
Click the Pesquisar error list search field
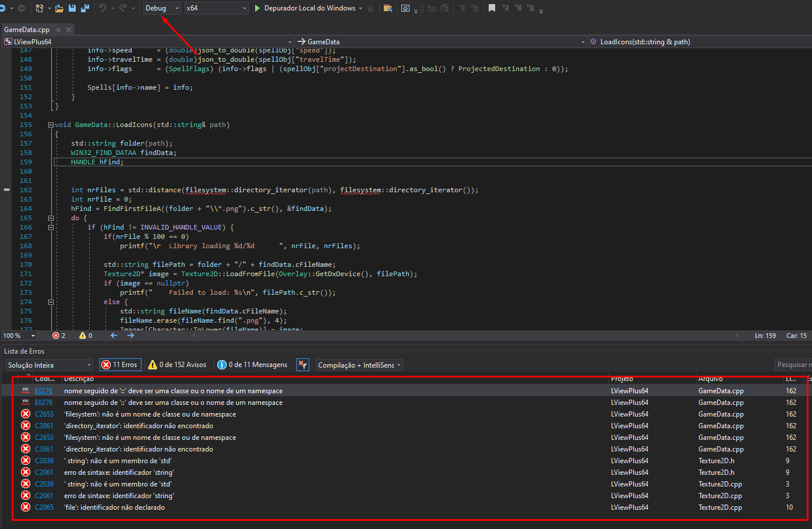[x=793, y=365]
